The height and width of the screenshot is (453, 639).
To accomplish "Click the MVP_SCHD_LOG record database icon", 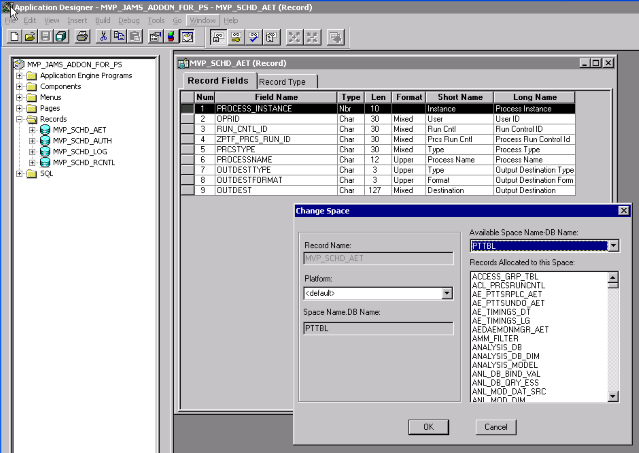I will tap(45, 152).
